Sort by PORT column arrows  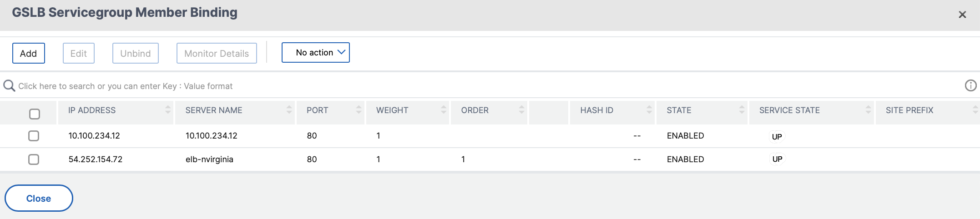[359, 109]
